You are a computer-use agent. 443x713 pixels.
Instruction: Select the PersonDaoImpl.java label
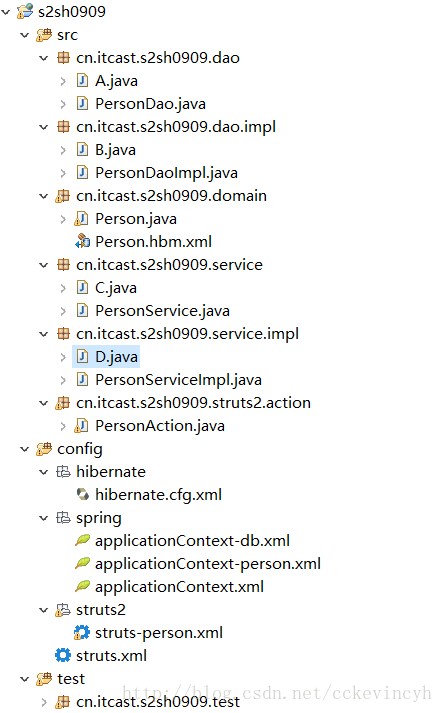pyautogui.click(x=166, y=173)
